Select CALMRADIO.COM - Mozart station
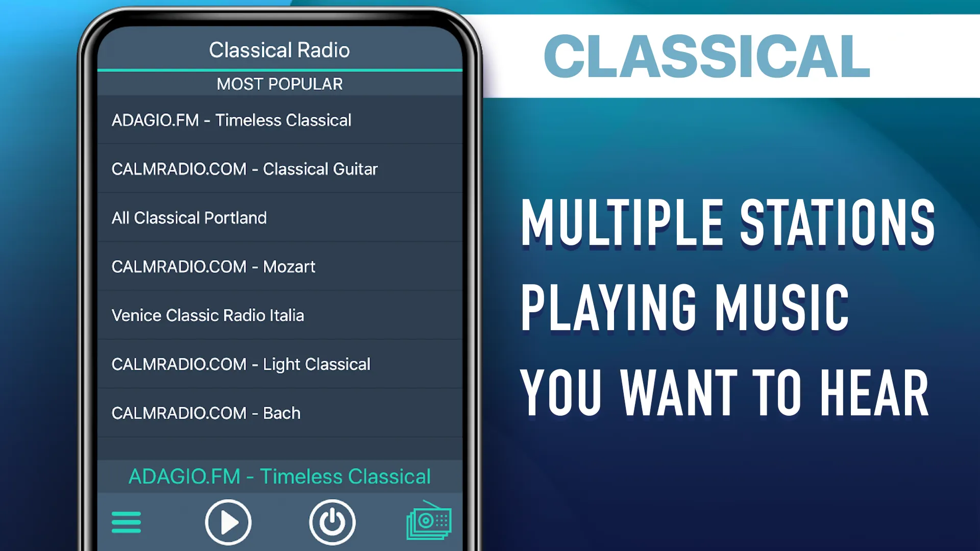The image size is (980, 551). [x=279, y=266]
